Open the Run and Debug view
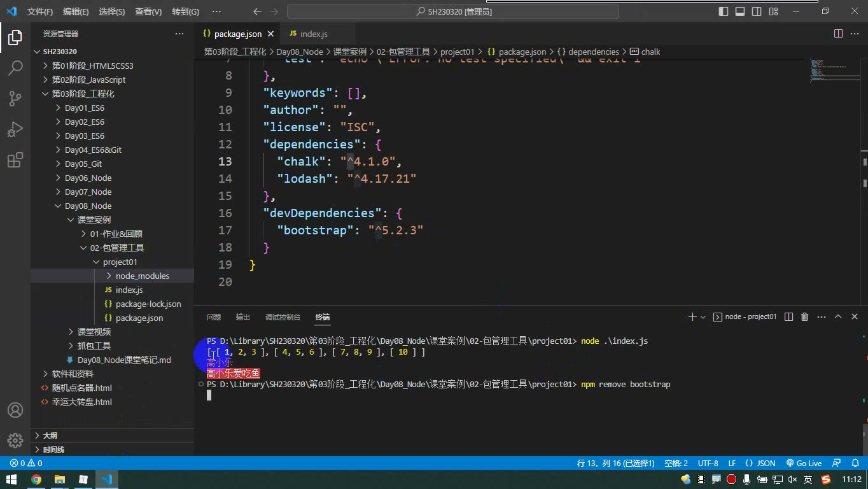Image resolution: width=868 pixels, height=489 pixels. point(15,129)
